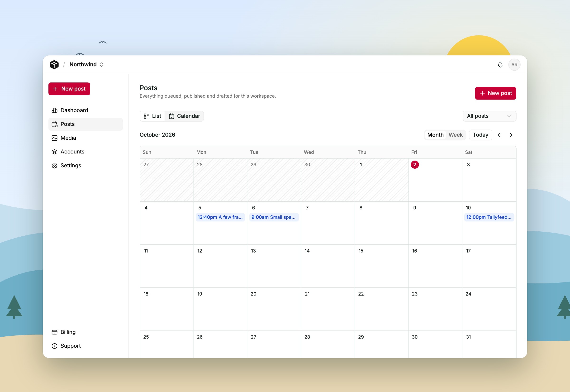
Task: Go to the previous month with the left arrow
Action: pos(499,135)
